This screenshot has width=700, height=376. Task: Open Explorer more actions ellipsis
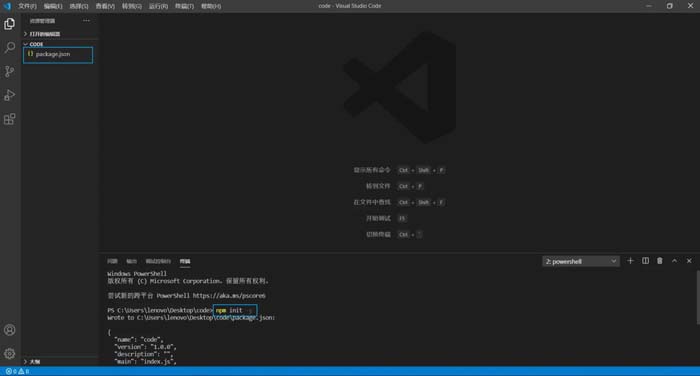click(x=86, y=21)
